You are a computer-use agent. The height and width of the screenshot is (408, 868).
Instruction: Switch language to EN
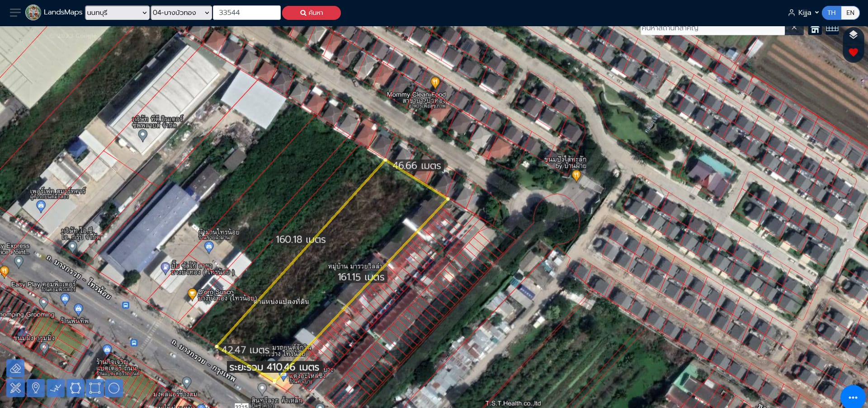coord(850,13)
